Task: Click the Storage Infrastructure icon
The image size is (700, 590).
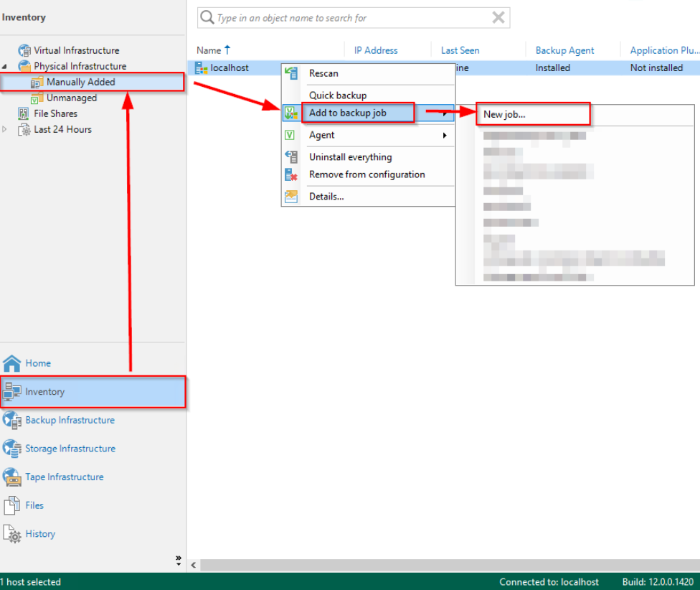Action: pos(12,449)
